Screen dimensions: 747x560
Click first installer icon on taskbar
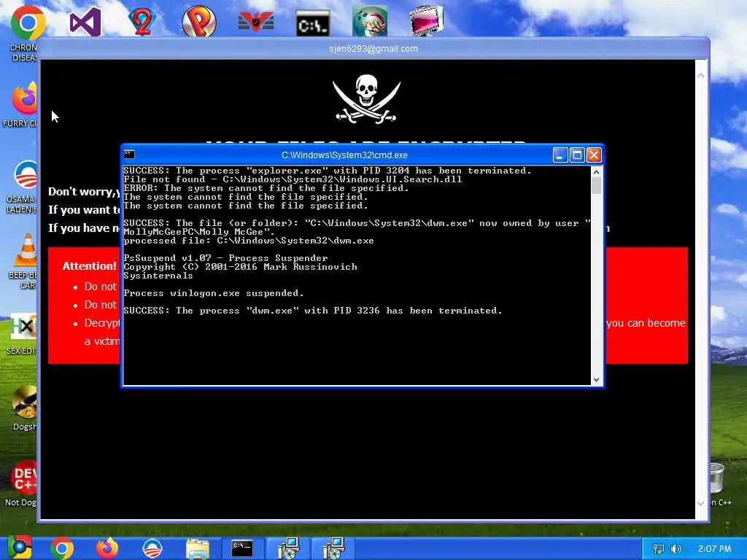click(287, 548)
